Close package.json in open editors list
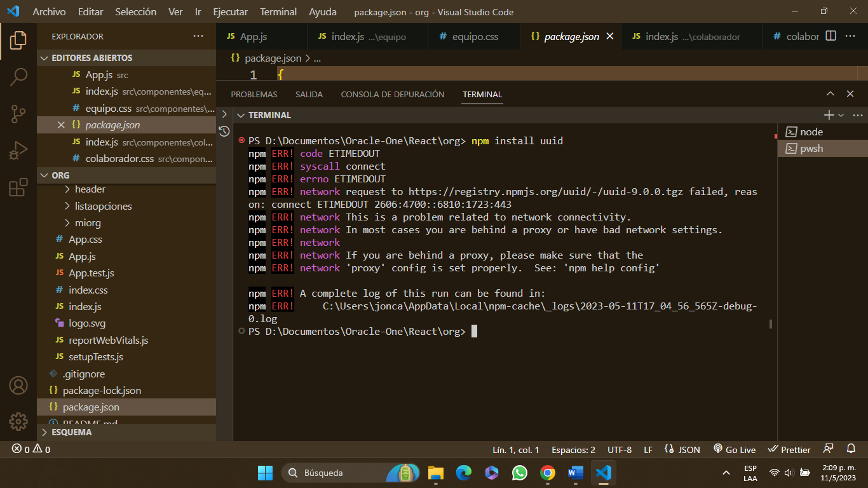Image resolution: width=868 pixels, height=488 pixels. coord(61,125)
